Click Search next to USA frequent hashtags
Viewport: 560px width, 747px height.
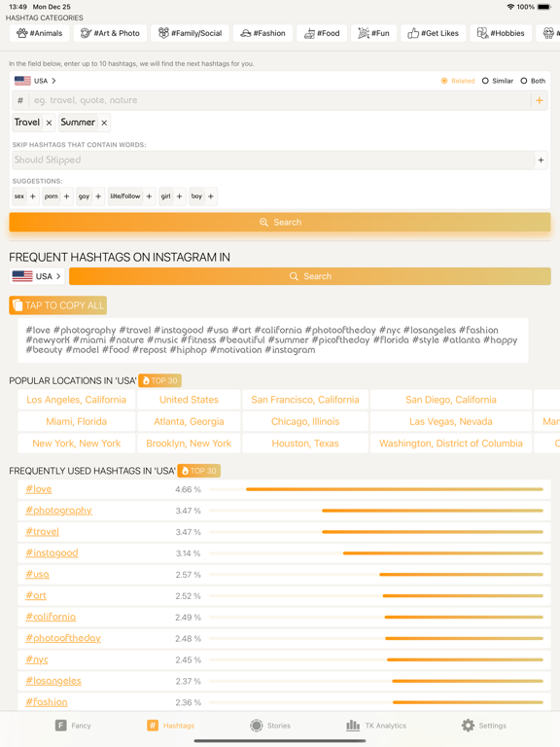click(310, 276)
